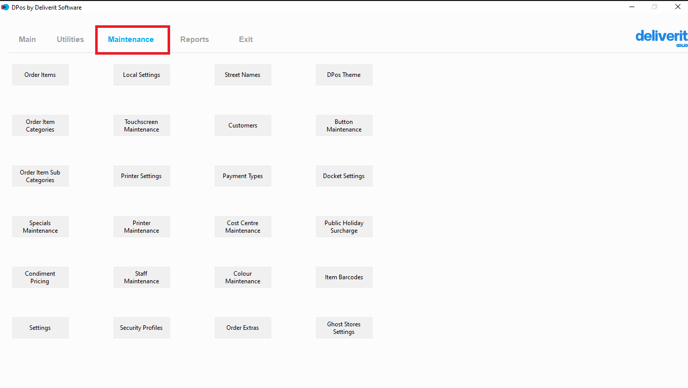Select the Maintenance tab
This screenshot has width=688, height=388.
[x=131, y=40]
